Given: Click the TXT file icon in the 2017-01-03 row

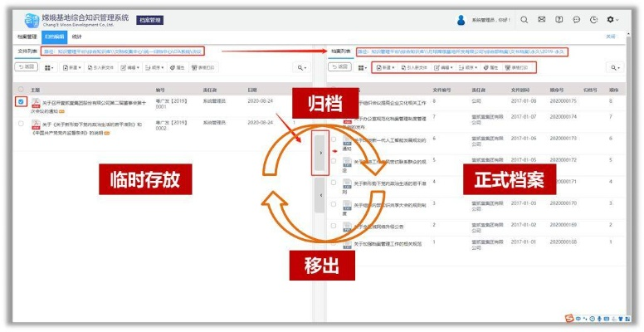Looking at the screenshot, I should coord(347,205).
